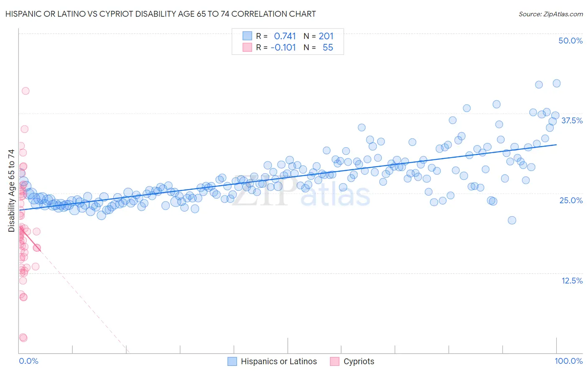Click the 37.5% y-axis tick label
This screenshot has width=588, height=373.
point(572,120)
